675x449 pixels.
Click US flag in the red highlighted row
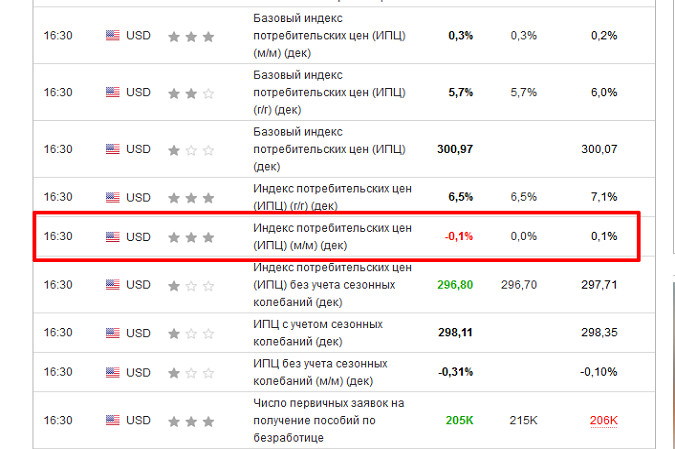[x=112, y=237]
